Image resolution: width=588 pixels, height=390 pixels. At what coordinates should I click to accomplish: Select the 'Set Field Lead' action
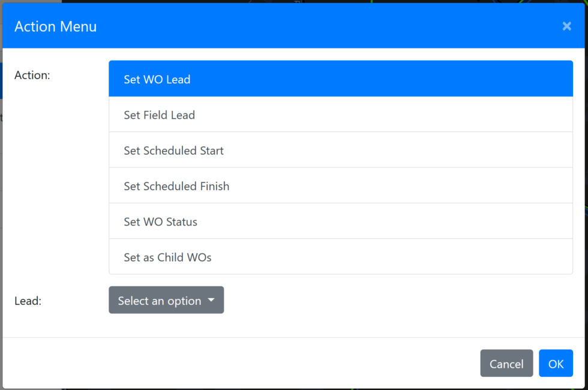[340, 115]
